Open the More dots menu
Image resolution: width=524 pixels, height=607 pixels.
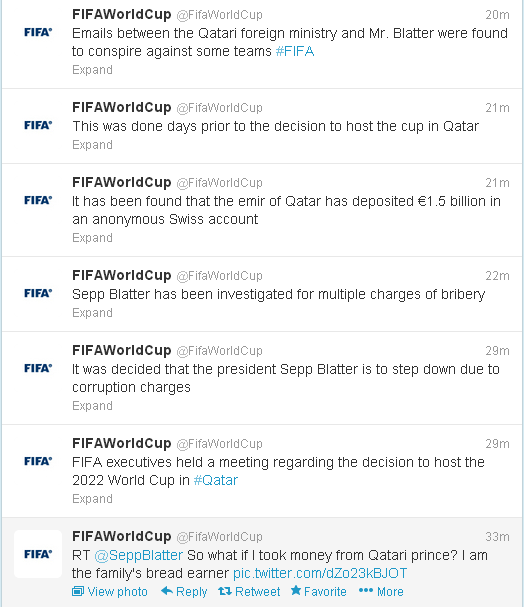click(x=366, y=591)
